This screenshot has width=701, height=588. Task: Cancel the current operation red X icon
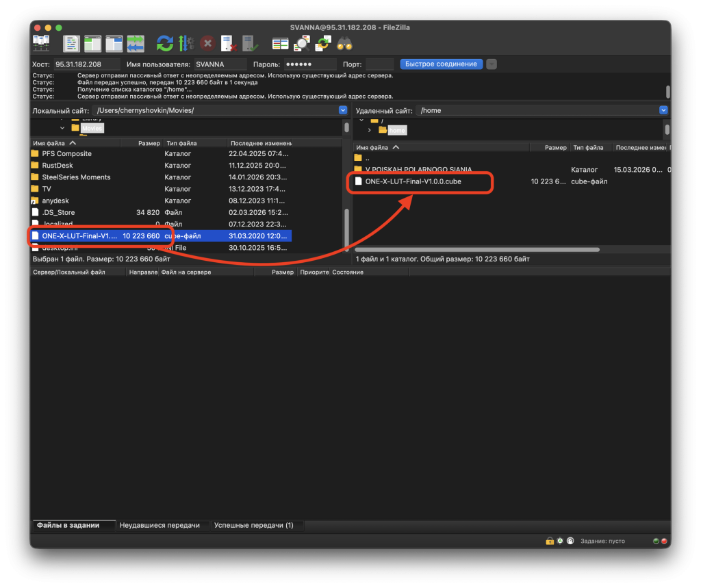207,44
